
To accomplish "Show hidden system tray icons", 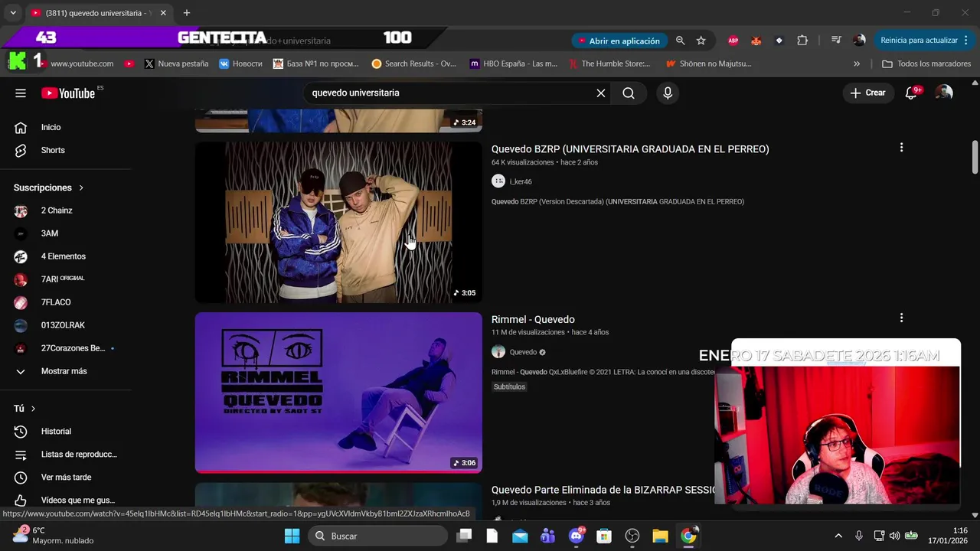I will (x=838, y=536).
